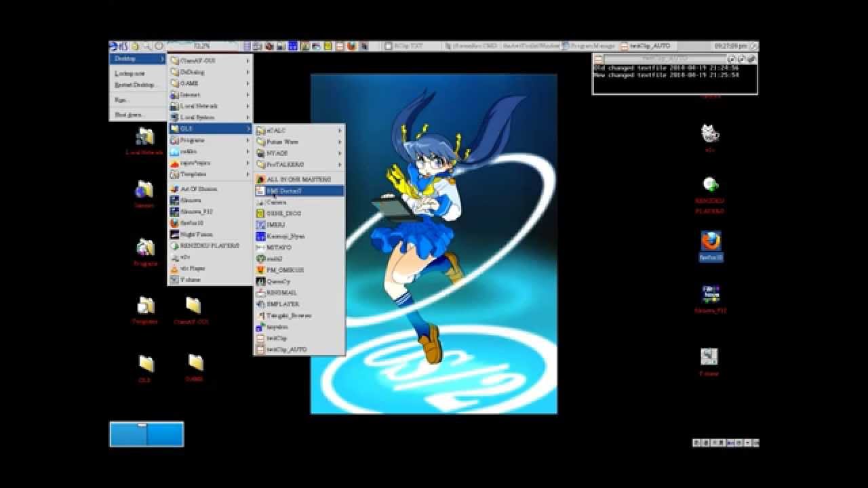
Task: Click the magnifier icon in the top toolbar
Action: [x=146, y=46]
